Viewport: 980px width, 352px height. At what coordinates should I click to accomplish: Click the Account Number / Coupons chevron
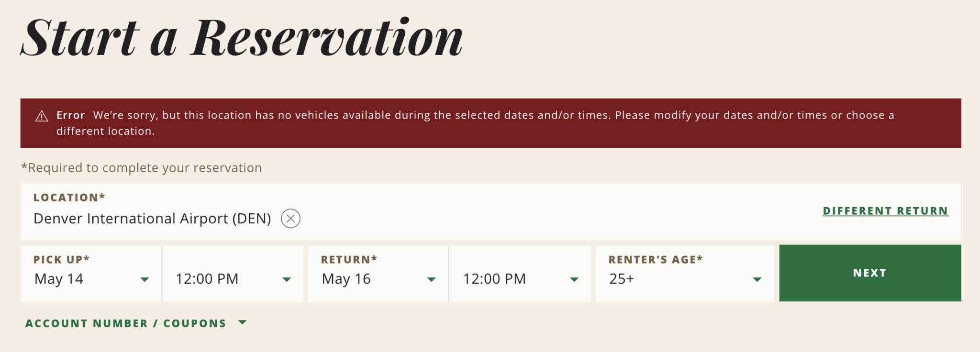tap(243, 323)
